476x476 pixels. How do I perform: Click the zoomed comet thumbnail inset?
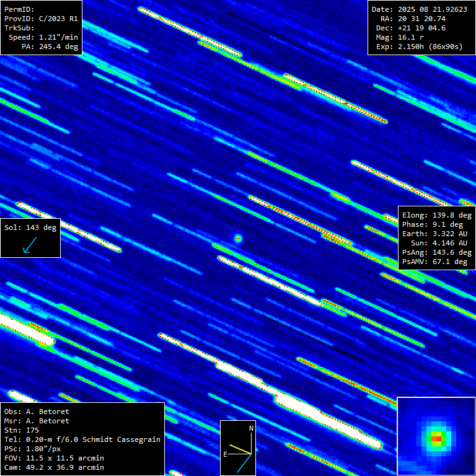tap(436, 436)
